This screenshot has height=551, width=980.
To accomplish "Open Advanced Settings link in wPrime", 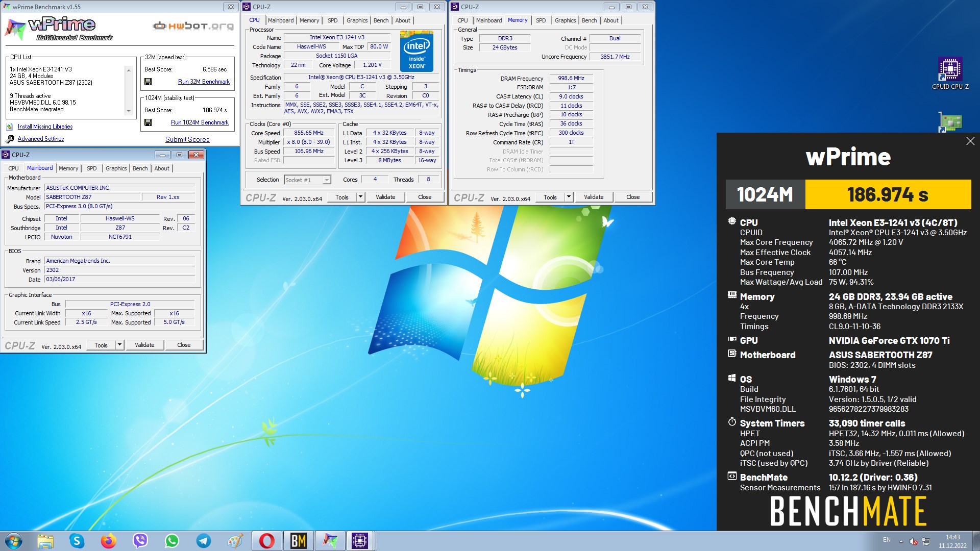I will point(41,139).
